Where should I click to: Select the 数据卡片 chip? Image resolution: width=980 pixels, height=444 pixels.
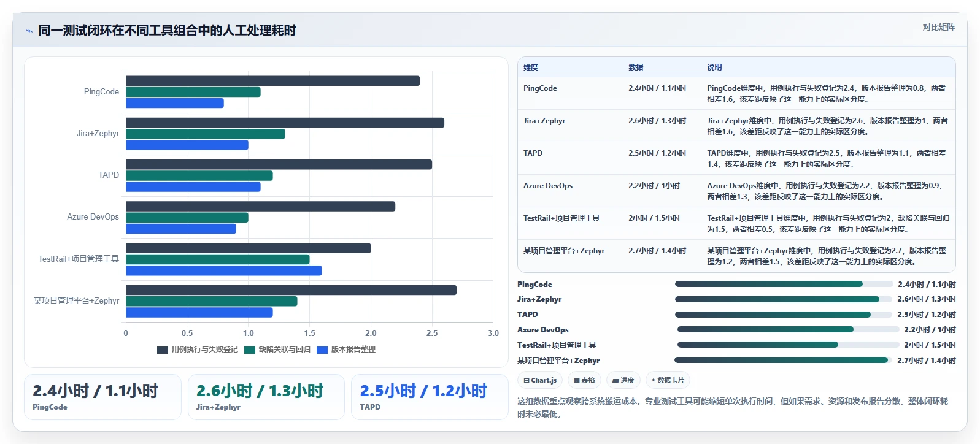click(x=668, y=380)
